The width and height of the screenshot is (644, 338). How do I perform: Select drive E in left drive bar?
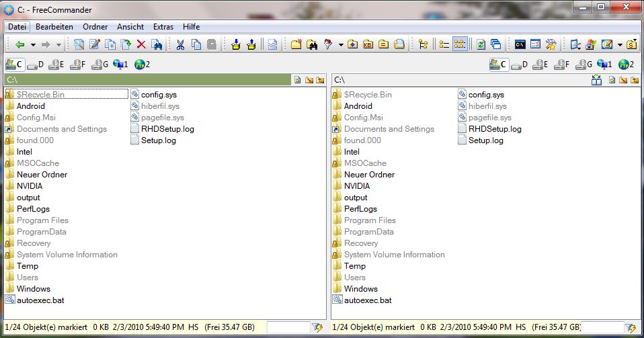tap(56, 65)
